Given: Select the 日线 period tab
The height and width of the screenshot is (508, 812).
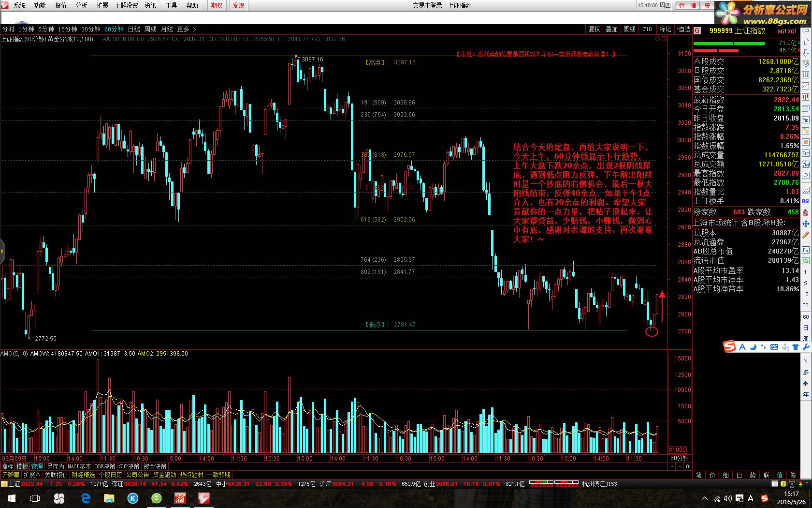Looking at the screenshot, I should pos(134,30).
